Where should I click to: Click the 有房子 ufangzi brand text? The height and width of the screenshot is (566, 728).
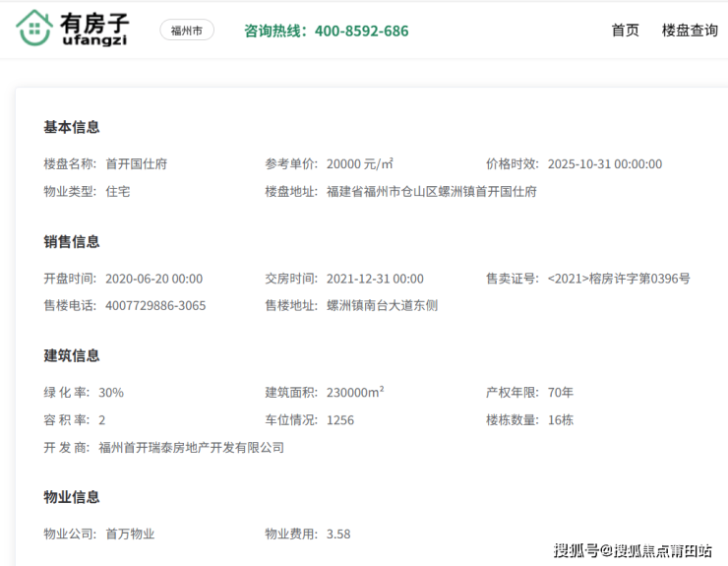click(x=94, y=31)
